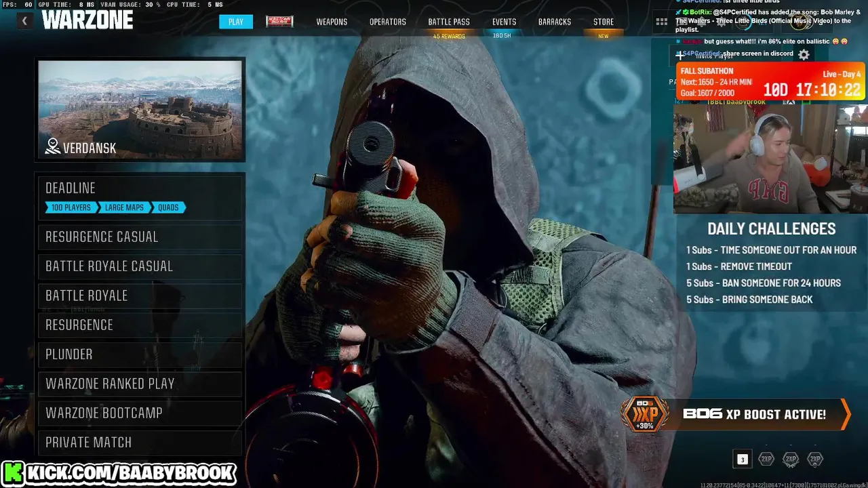Screen dimensions: 868x488
Task: Click the KICK.COM/BAABYBROOK overlay
Action: [x=119, y=472]
